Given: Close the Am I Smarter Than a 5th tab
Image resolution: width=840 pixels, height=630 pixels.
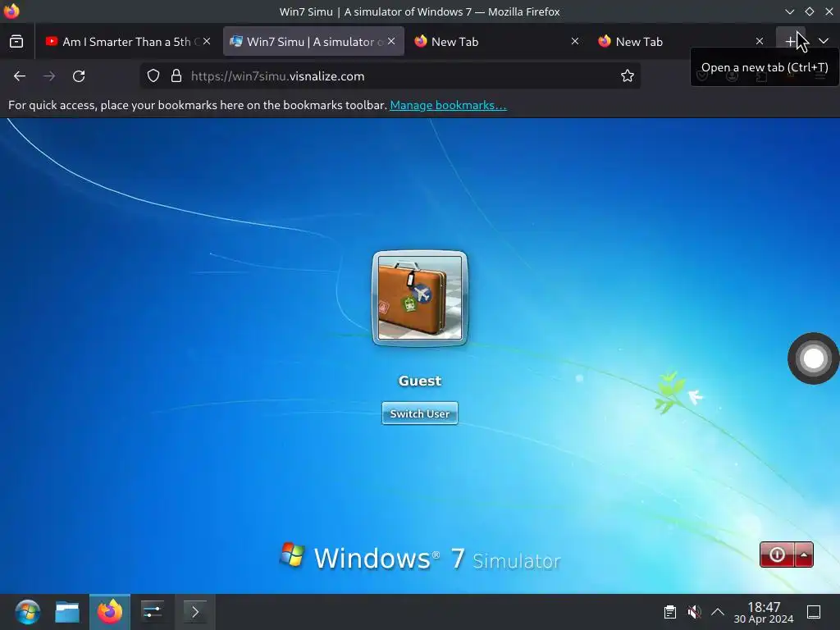Looking at the screenshot, I should pos(207,41).
